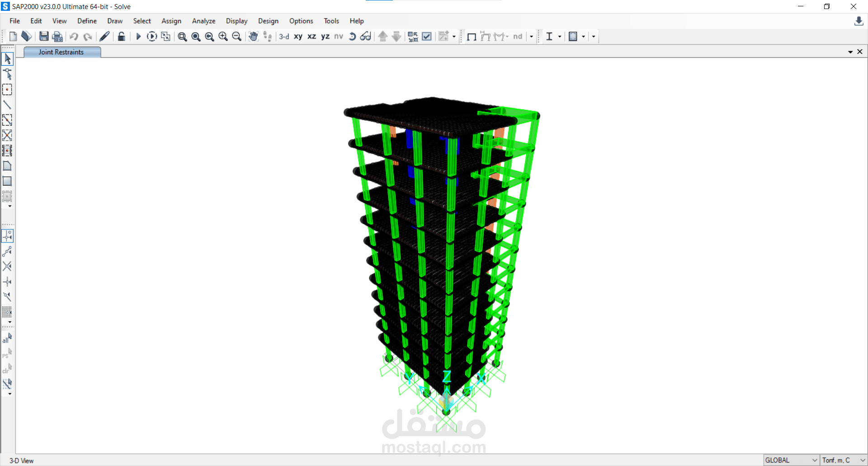
Task: Open the GLOBAL coordinate system dropdown
Action: coord(791,460)
